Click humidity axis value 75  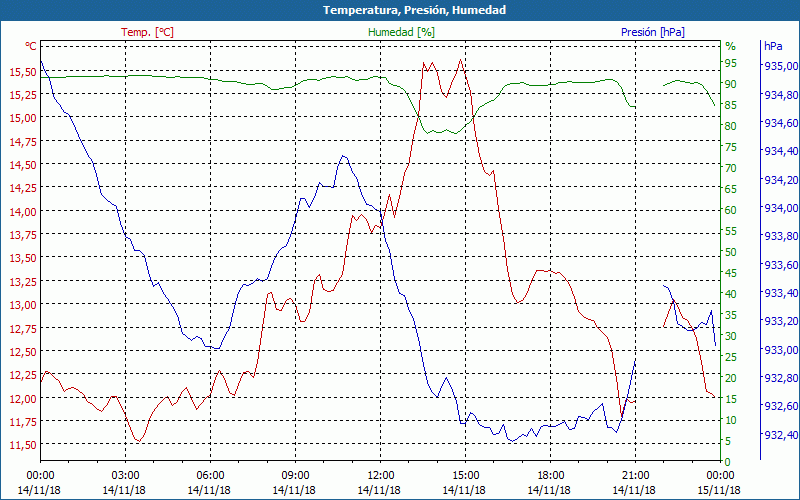[x=731, y=147]
